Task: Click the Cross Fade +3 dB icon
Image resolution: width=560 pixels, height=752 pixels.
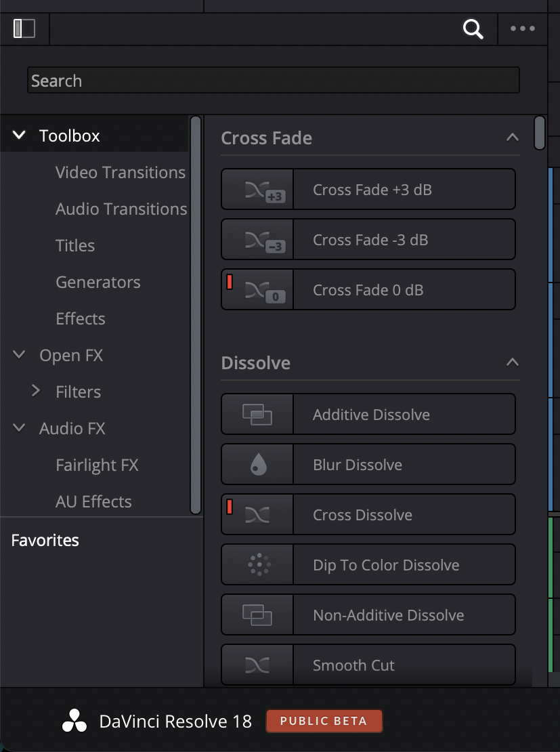Action: click(265, 190)
